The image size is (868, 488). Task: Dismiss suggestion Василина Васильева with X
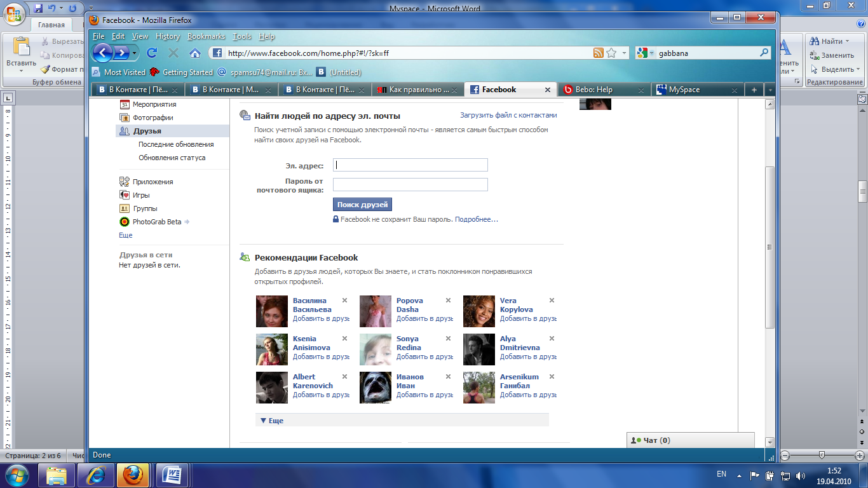point(344,301)
